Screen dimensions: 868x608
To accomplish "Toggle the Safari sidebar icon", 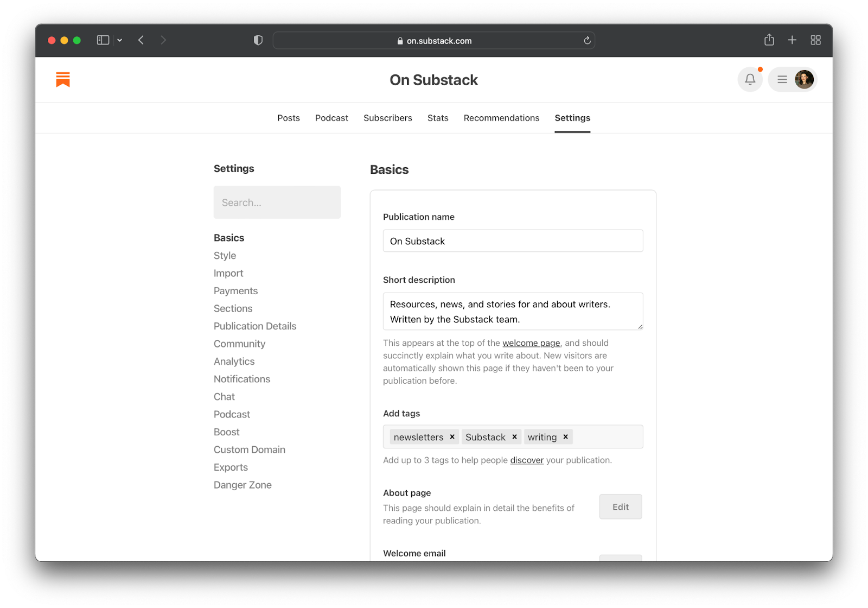I will tap(103, 40).
